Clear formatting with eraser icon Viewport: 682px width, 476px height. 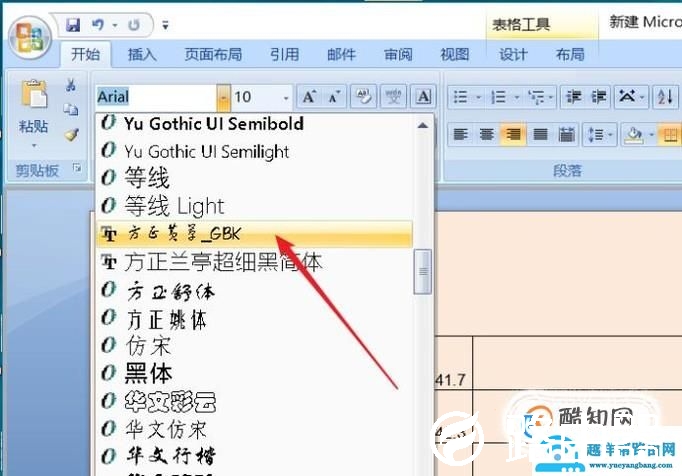pyautogui.click(x=363, y=97)
